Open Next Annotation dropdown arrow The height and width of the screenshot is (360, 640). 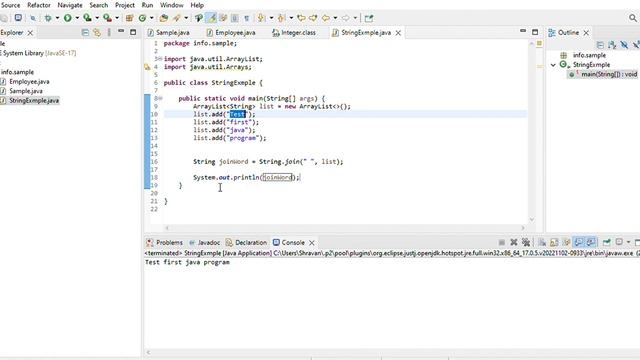click(x=271, y=18)
